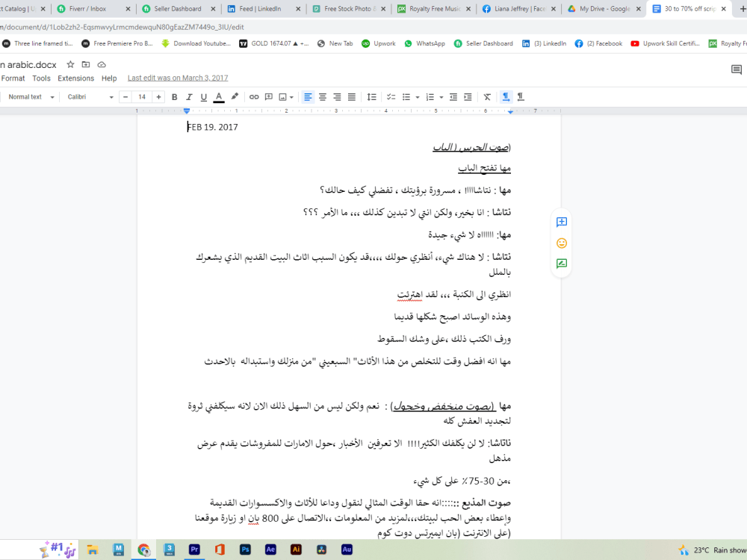Open the GOLD 1674.07 bookmark
This screenshot has height=560, width=747.
tap(274, 43)
